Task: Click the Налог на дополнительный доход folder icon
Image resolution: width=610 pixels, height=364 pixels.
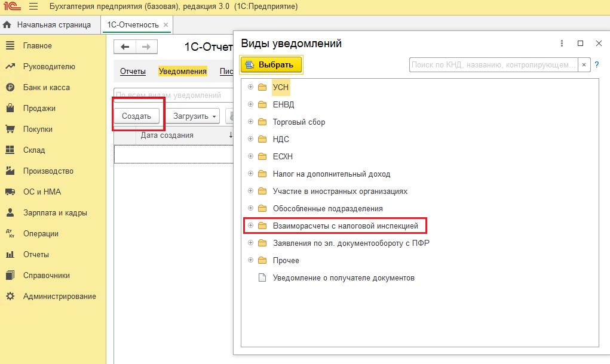Action: click(263, 174)
